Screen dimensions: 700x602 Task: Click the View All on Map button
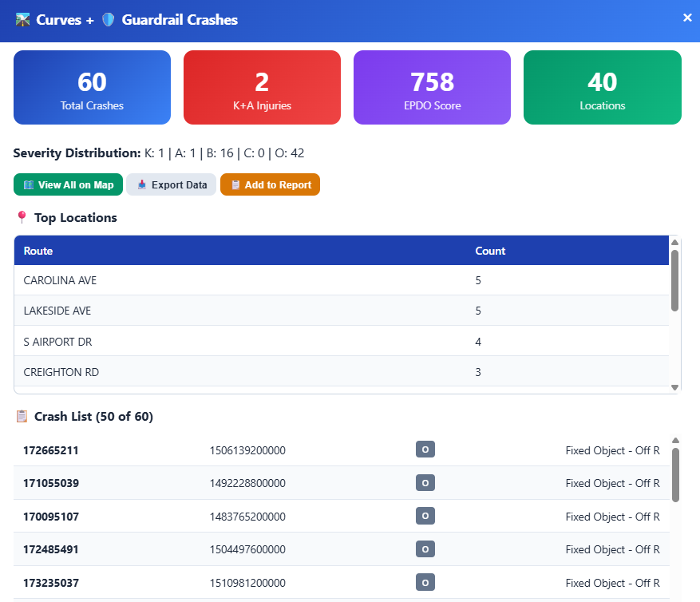point(69,184)
